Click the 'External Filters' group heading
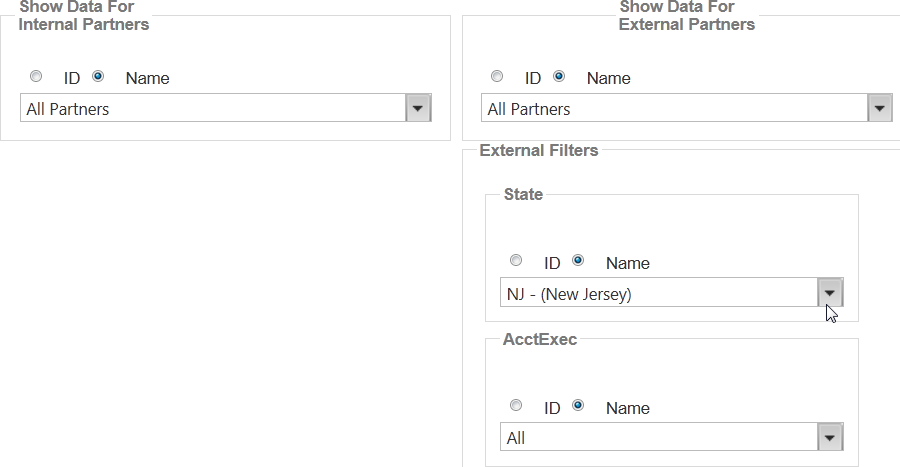This screenshot has height=467, width=900. tap(539, 151)
